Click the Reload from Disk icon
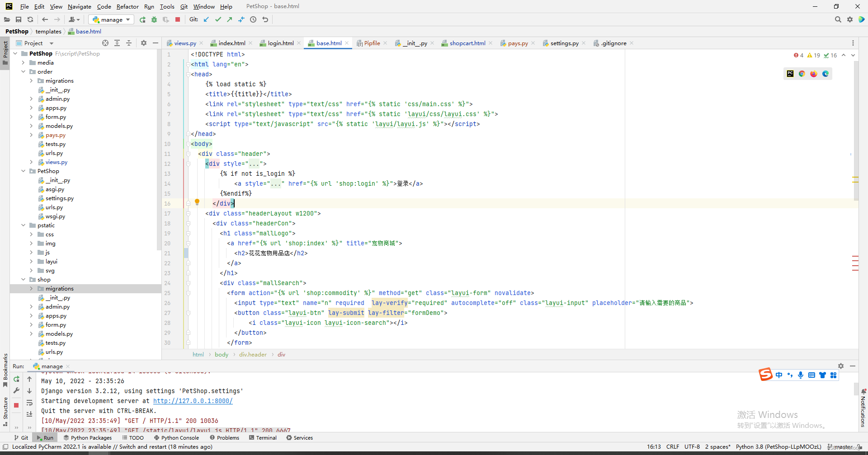The image size is (868, 455). 30,19
